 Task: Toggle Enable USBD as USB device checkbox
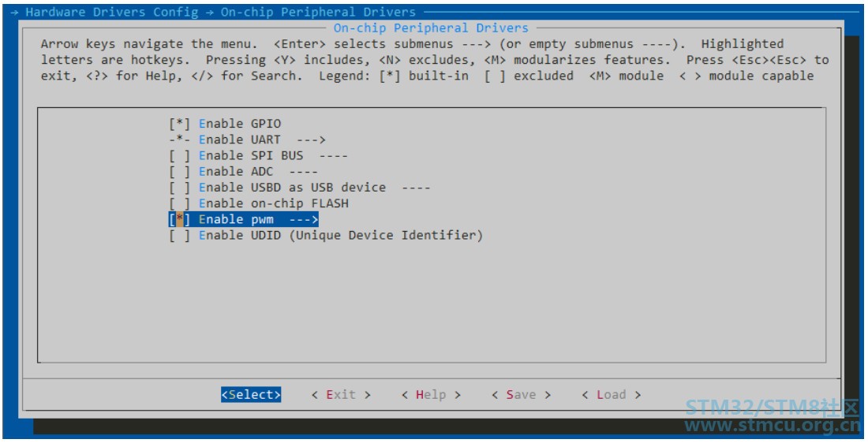(179, 188)
